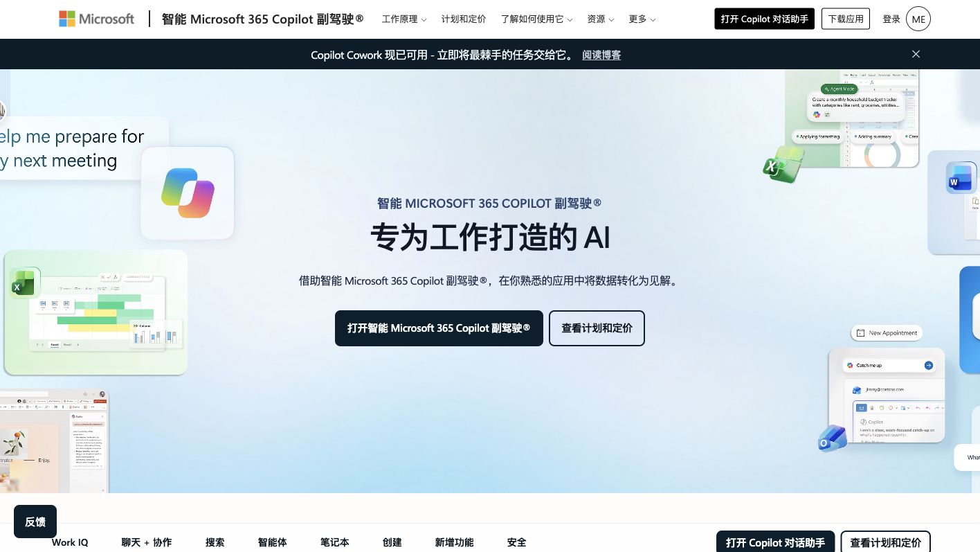Click the blue send arrow in Catch me up
This screenshot has height=552, width=980.
pos(929,365)
